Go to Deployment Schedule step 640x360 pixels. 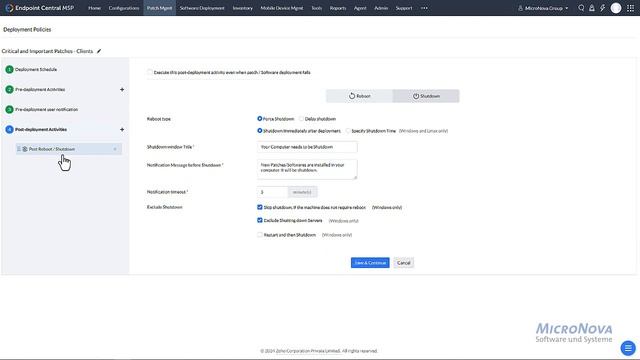[x=36, y=69]
